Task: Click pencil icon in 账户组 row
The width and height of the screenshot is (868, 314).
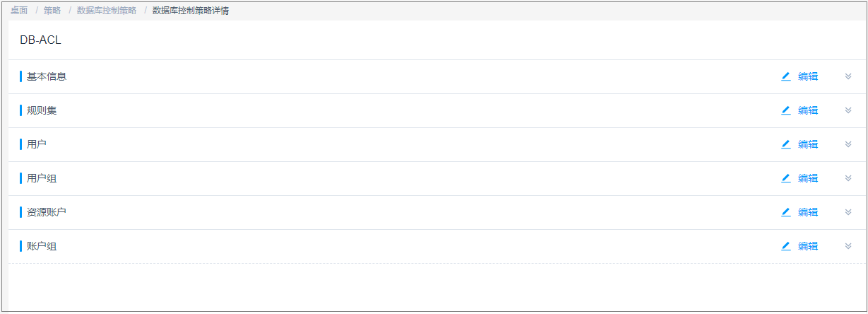Action: tap(785, 246)
